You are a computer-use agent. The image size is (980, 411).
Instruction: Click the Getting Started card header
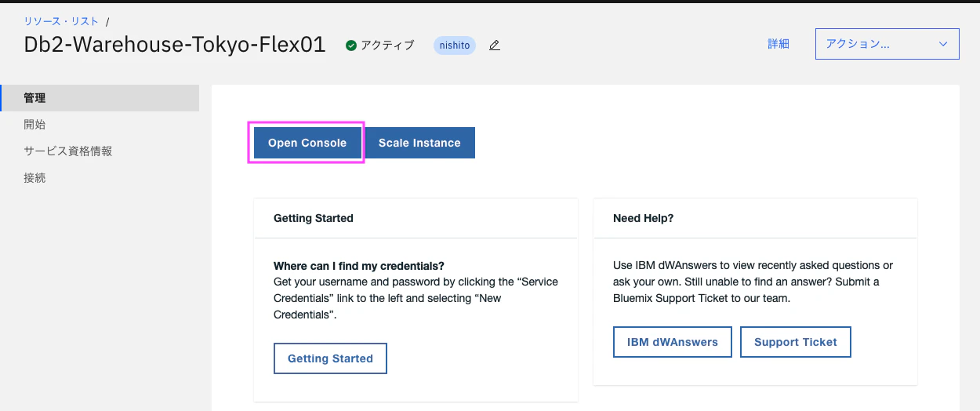point(314,218)
